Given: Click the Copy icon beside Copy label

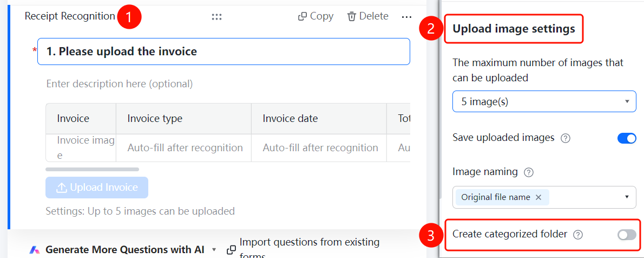Looking at the screenshot, I should click(303, 17).
